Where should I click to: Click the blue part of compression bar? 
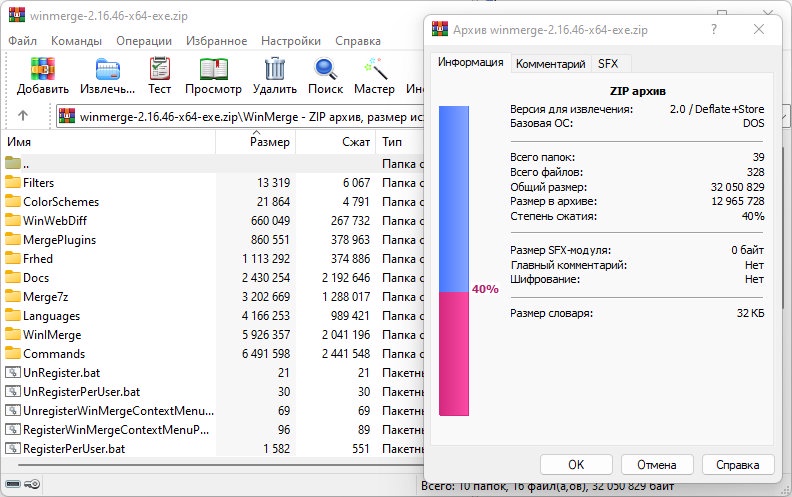(454, 199)
